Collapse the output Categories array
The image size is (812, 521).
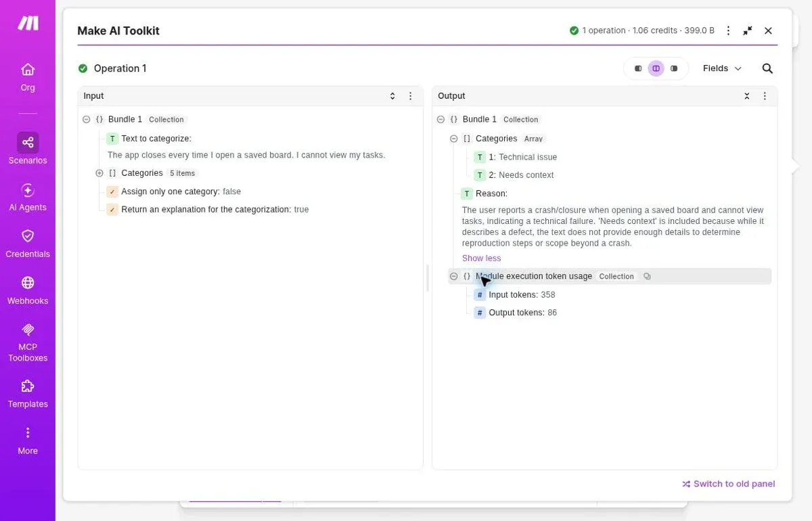[x=453, y=139]
